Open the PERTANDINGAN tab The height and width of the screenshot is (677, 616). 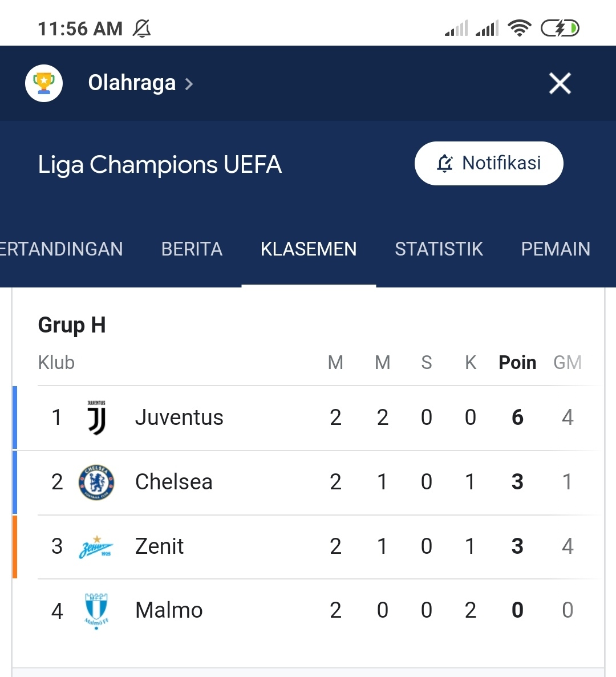(61, 249)
